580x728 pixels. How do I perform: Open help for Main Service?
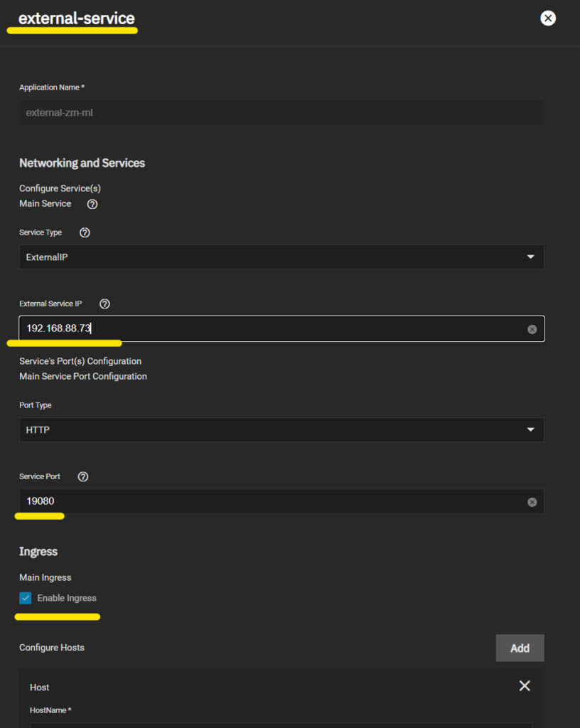tap(92, 204)
